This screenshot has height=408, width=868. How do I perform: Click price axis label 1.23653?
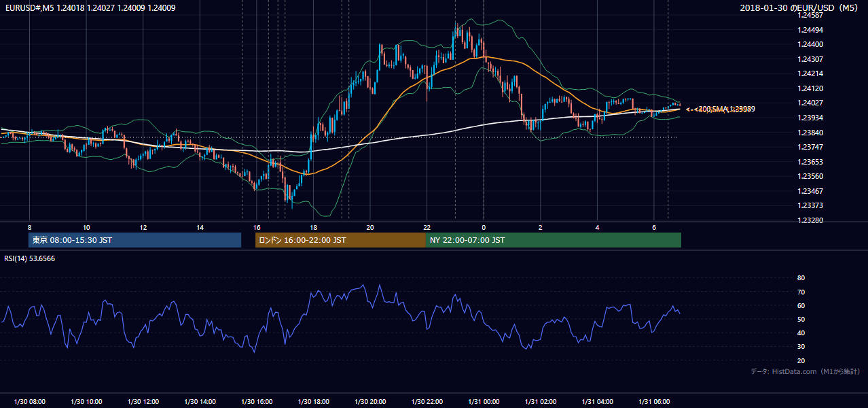point(810,162)
